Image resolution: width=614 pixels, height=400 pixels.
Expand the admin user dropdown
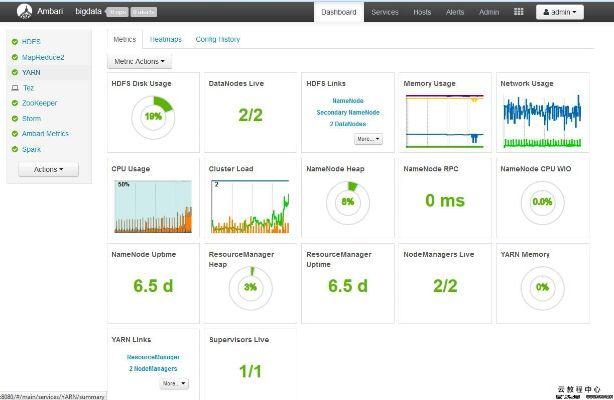coord(560,12)
